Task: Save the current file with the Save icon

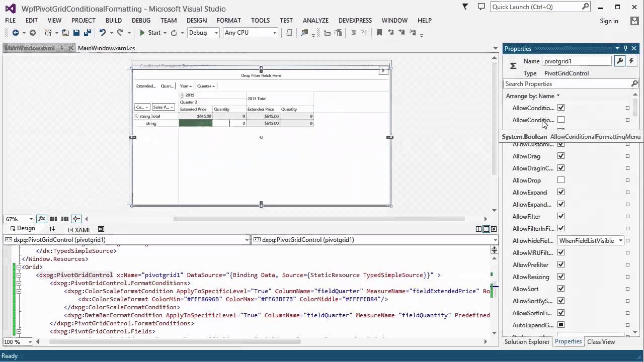Action: coord(76,33)
